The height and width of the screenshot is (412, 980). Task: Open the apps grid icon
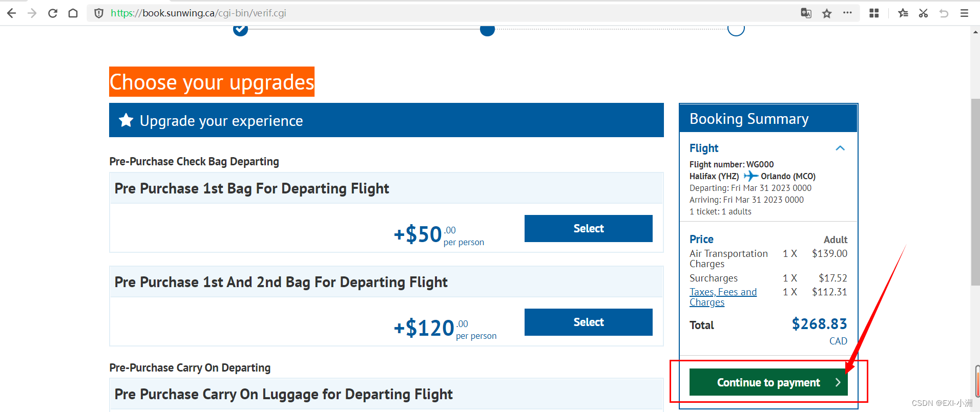873,13
